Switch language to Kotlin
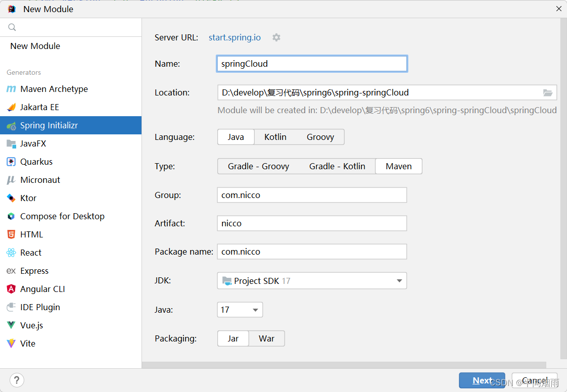This screenshot has width=567, height=392. pyautogui.click(x=275, y=136)
